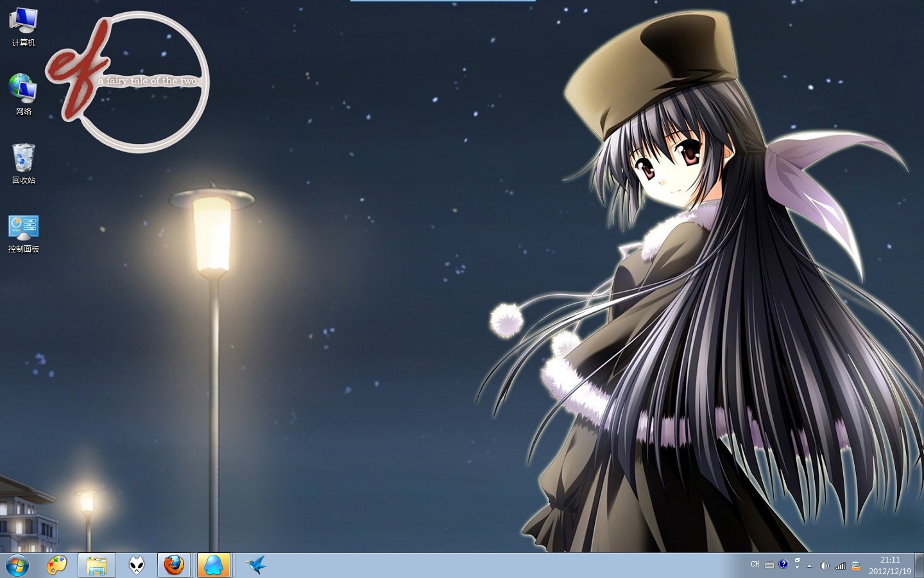Click the CH input language indicator
This screenshot has height=578, width=924.
click(755, 565)
